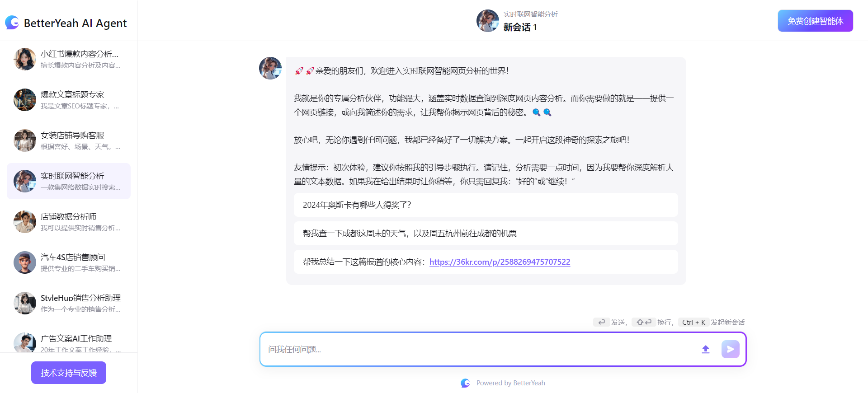Select the 成都周末天气 and 机票 suggestion

[486, 233]
